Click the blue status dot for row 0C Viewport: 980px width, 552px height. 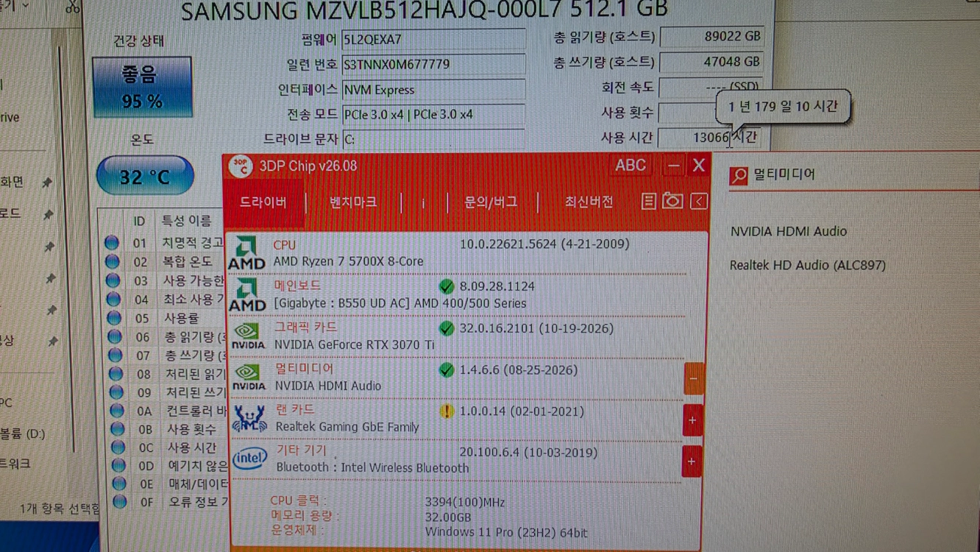(118, 447)
